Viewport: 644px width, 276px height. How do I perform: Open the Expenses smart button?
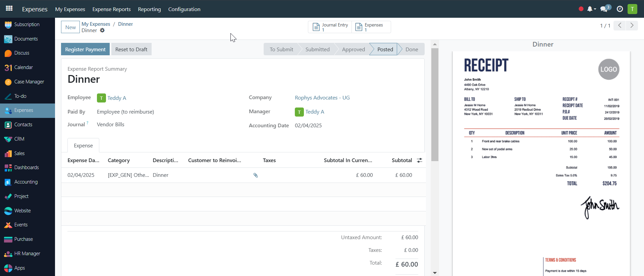click(x=371, y=27)
